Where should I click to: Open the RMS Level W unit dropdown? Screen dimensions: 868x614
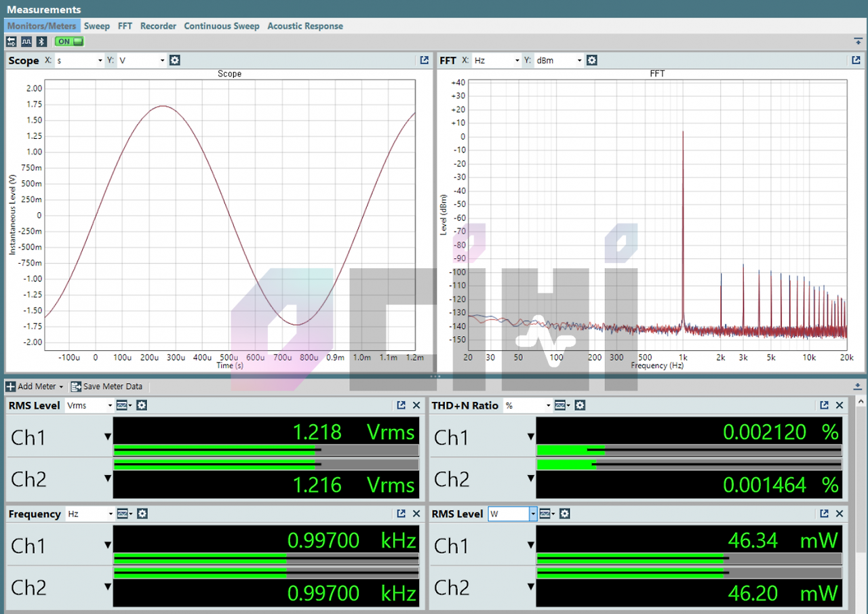(x=513, y=514)
